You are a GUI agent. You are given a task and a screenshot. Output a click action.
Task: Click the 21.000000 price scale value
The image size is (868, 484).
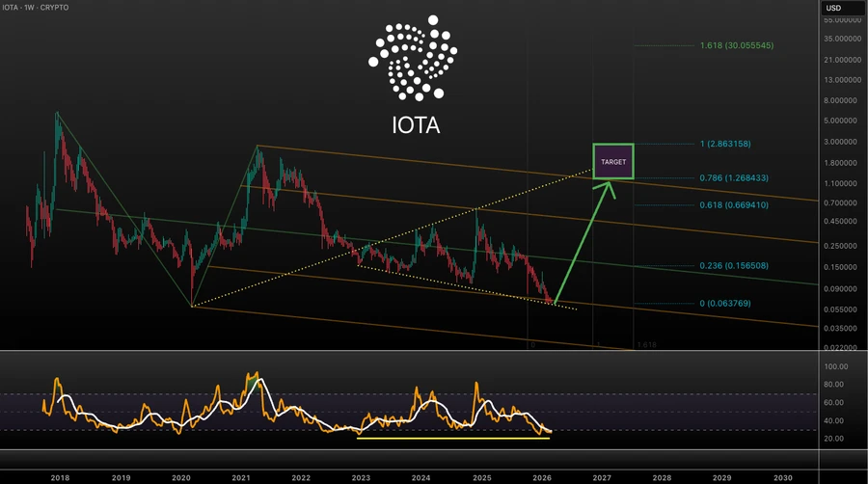click(x=843, y=61)
